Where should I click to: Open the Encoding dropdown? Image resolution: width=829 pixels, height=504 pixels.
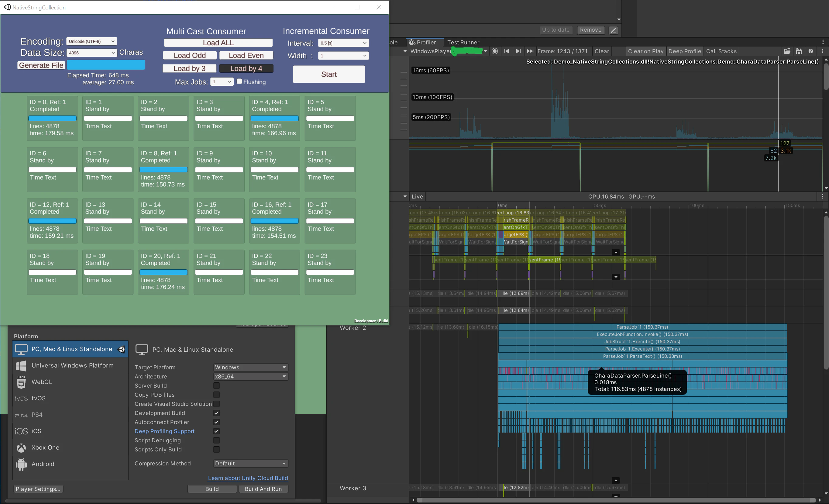[x=91, y=41]
